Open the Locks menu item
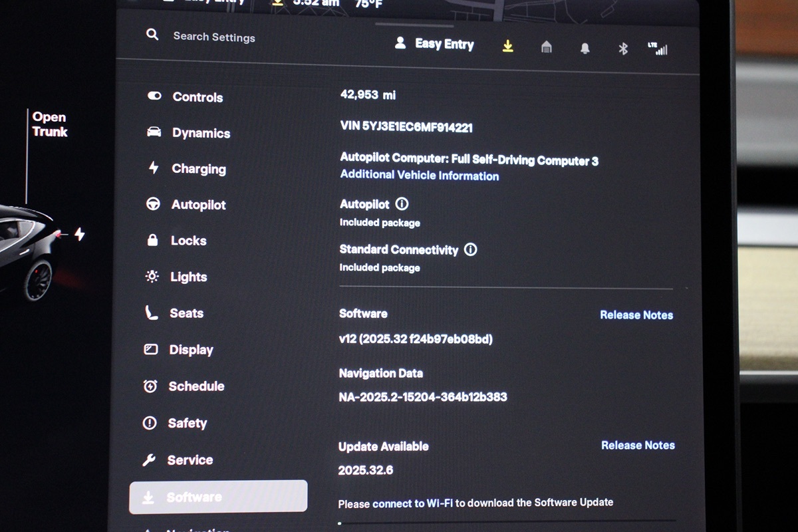The width and height of the screenshot is (798, 532). 176,241
